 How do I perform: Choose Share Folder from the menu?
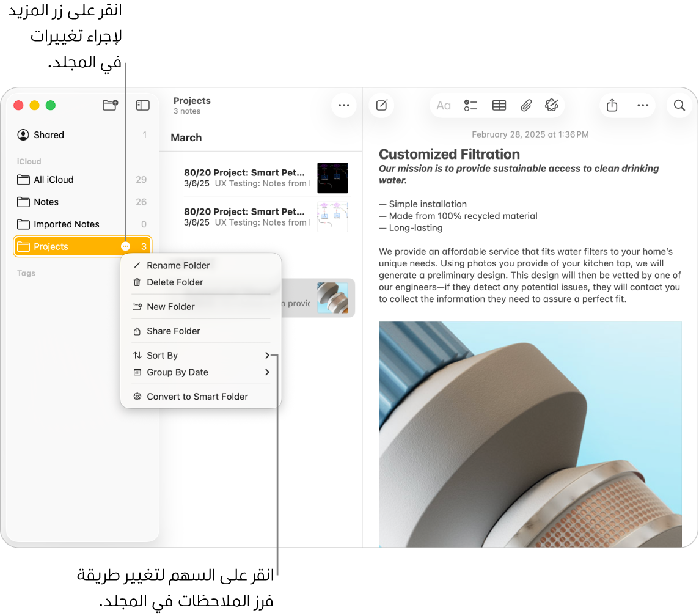[x=200, y=331]
